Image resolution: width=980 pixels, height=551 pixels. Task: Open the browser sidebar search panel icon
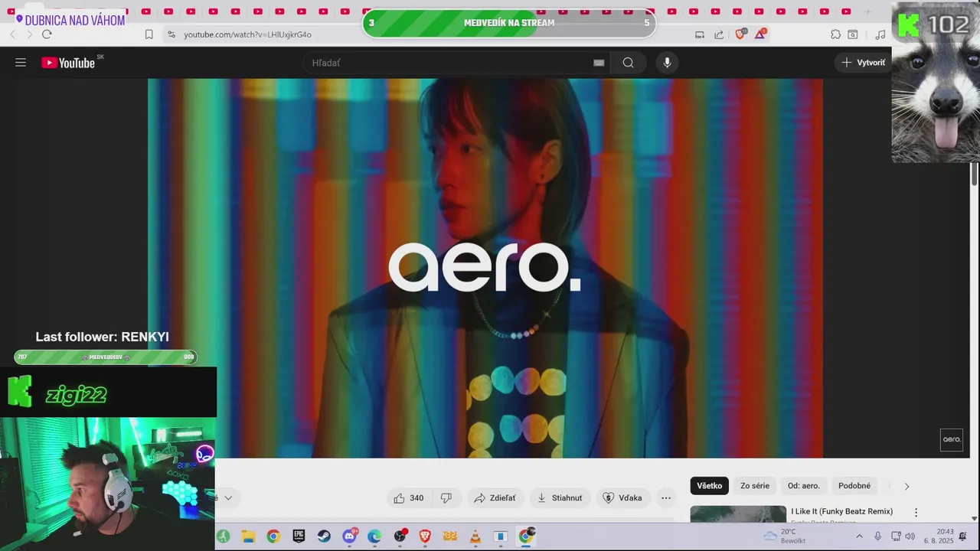[852, 34]
